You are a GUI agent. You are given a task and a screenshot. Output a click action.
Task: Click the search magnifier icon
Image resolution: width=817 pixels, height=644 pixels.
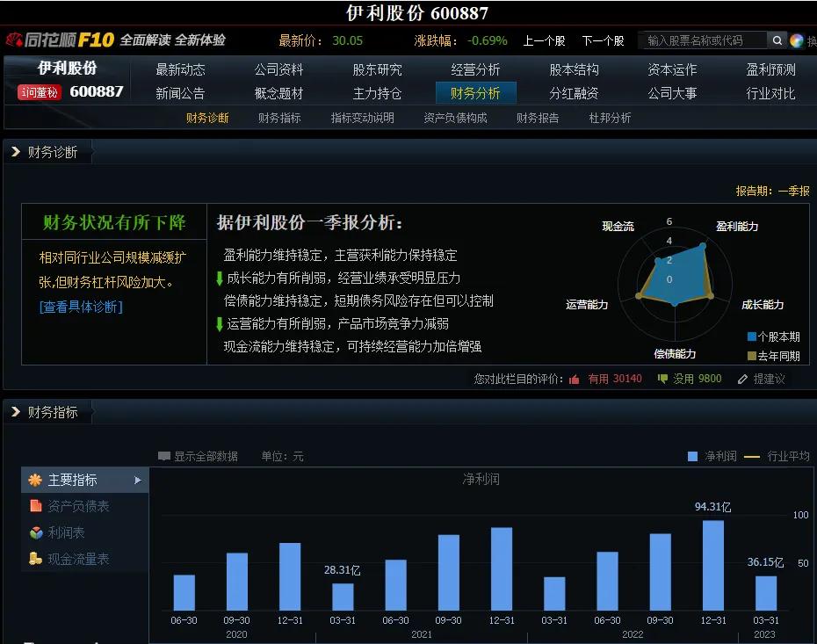[x=777, y=40]
